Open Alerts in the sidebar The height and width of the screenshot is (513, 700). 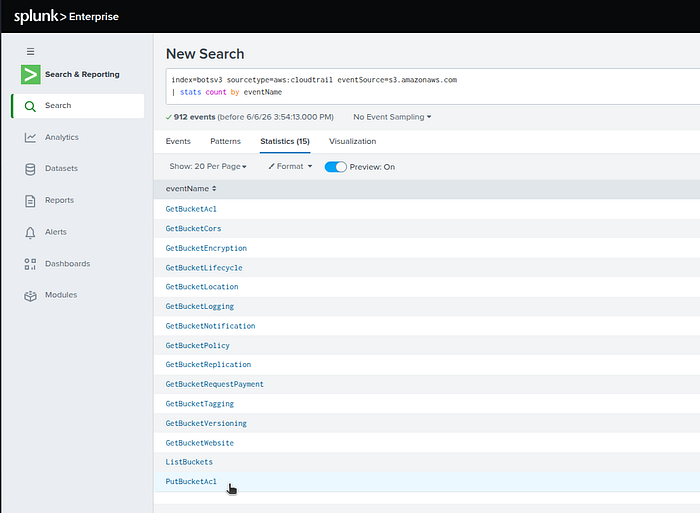pos(55,232)
